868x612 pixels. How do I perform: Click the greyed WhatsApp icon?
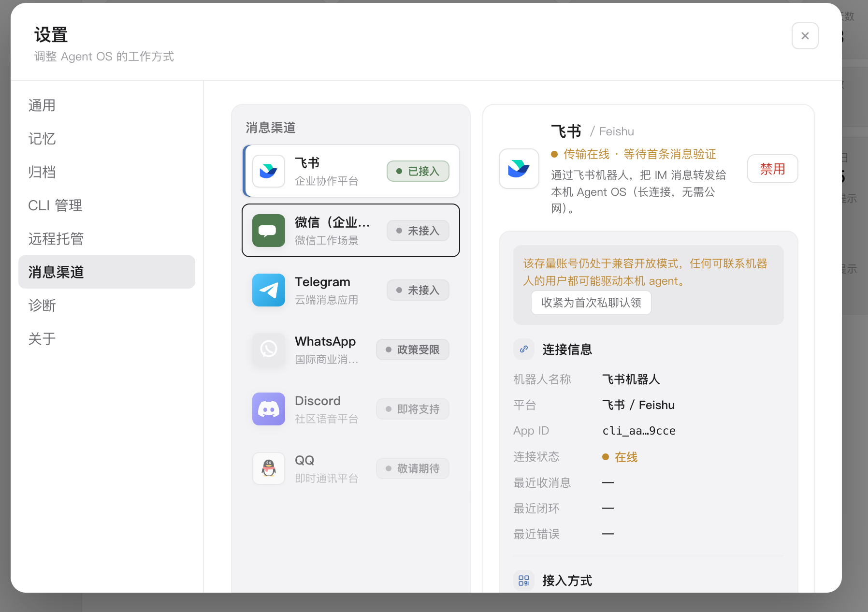(269, 350)
